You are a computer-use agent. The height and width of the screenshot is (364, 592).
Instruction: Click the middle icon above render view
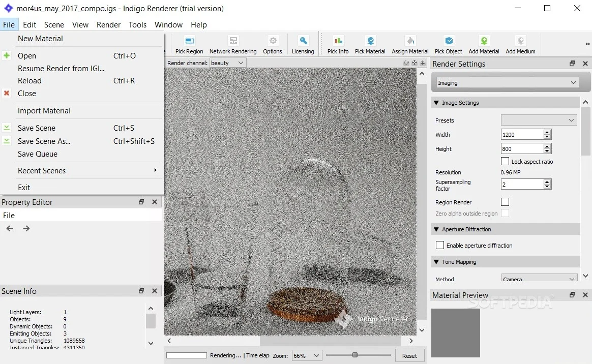(415, 63)
